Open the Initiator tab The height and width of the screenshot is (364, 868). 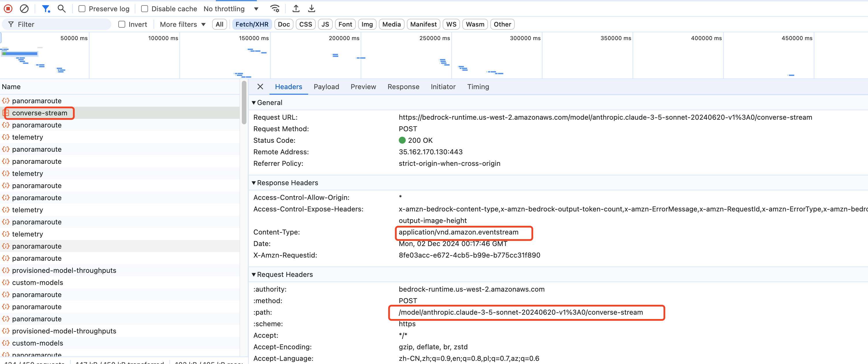coord(443,87)
